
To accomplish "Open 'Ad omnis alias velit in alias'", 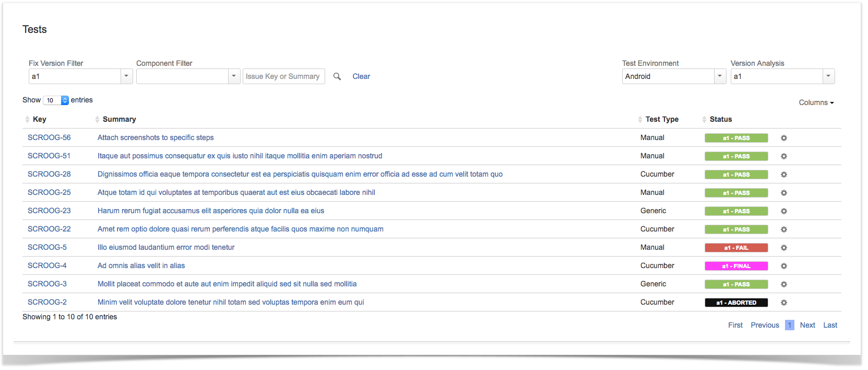I will [141, 265].
